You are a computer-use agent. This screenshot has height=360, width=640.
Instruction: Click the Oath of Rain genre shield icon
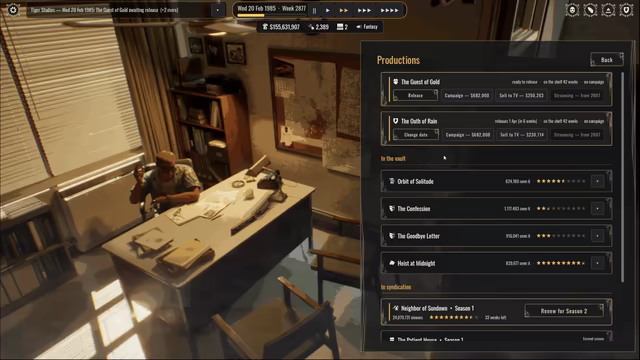395,121
